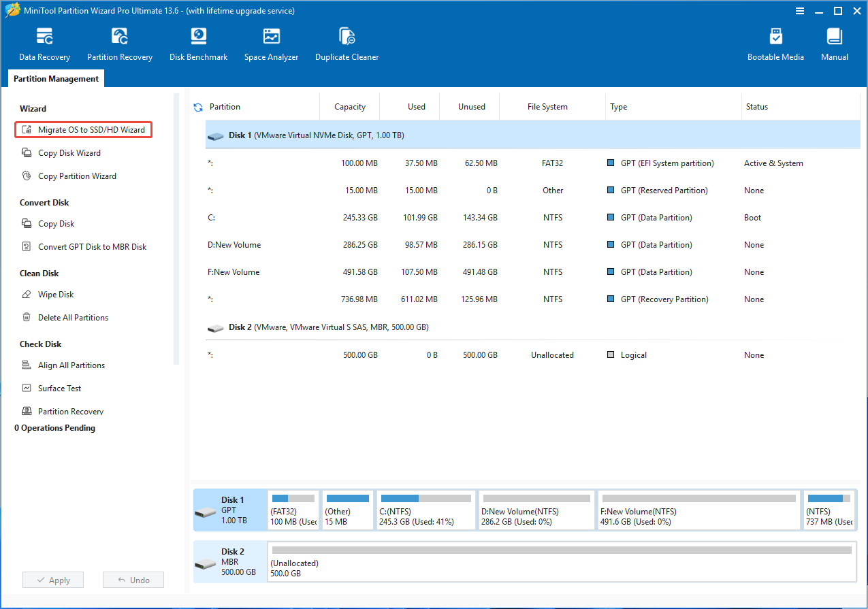Select the 500.00 GB Unallocated row
This screenshot has width=868, height=609.
click(x=533, y=355)
